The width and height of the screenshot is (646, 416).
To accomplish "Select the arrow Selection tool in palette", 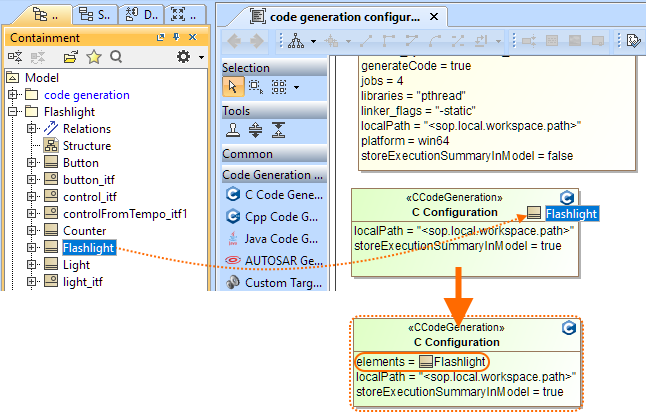I will (x=232, y=87).
